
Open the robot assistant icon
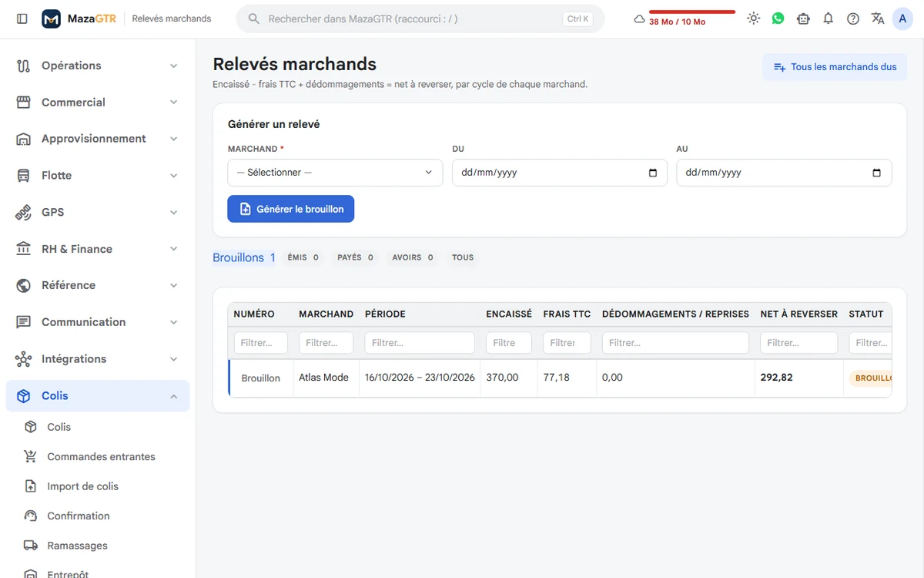pyautogui.click(x=803, y=18)
